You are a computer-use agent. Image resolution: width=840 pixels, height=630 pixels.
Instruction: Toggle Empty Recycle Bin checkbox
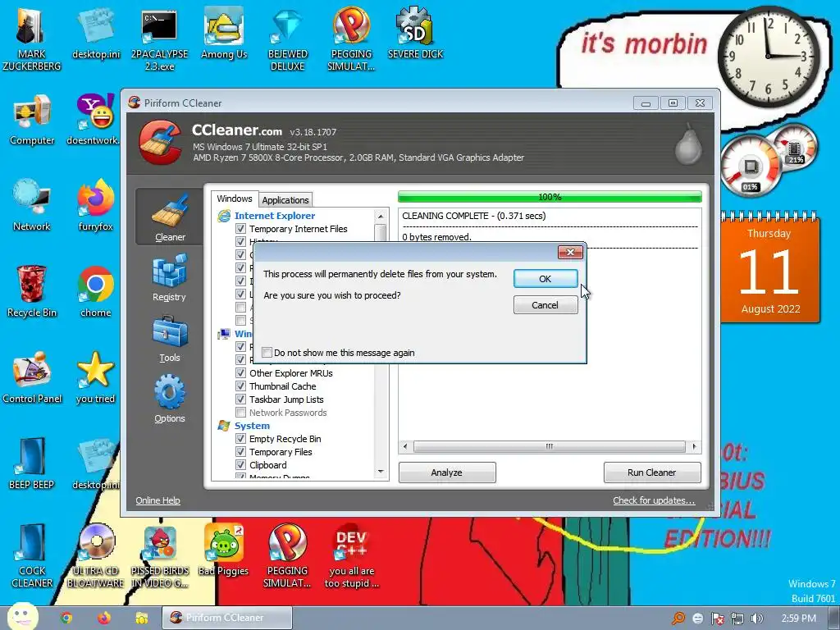[x=241, y=439]
